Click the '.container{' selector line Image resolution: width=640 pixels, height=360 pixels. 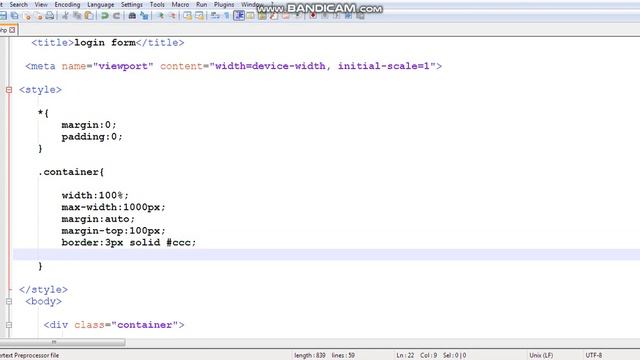pyautogui.click(x=71, y=172)
